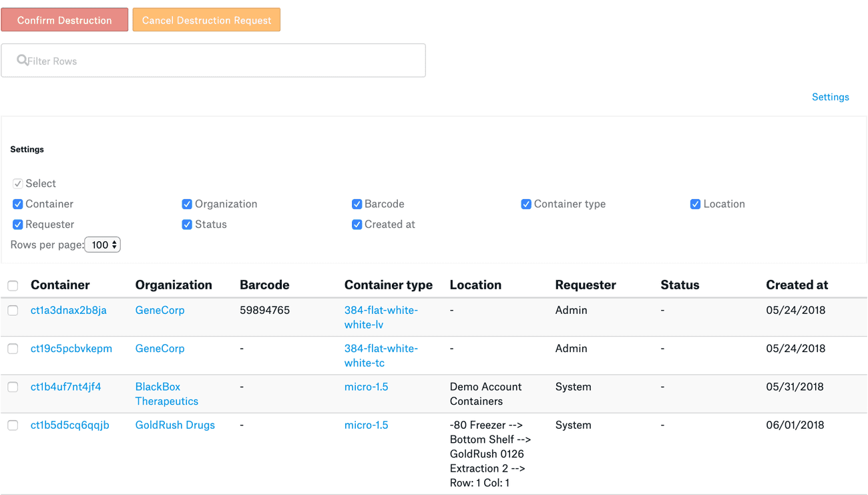Open the GoldRush Drugs organization
Screen dimensions: 868x495
[x=175, y=425]
